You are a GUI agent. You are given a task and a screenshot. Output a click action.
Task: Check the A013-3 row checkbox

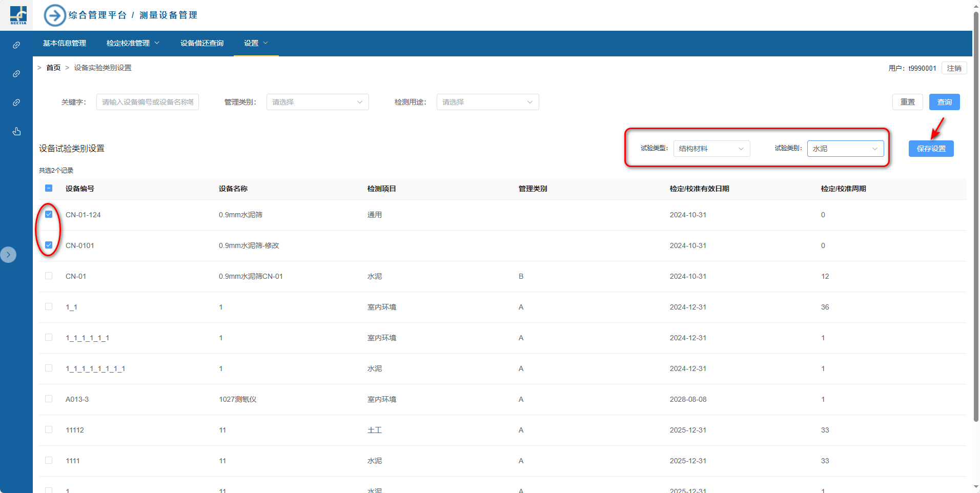pyautogui.click(x=49, y=399)
